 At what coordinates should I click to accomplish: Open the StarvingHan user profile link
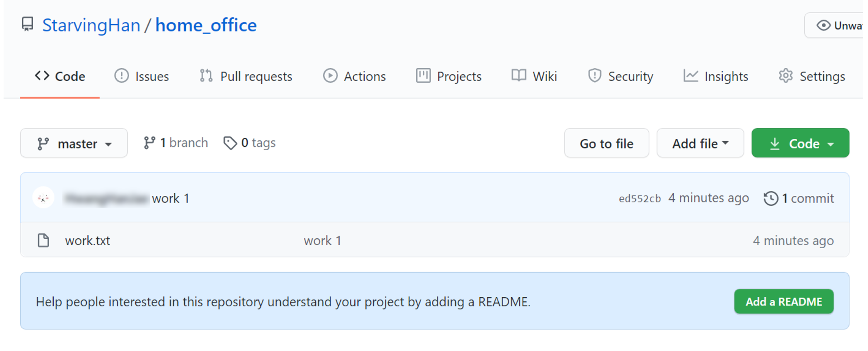click(x=91, y=25)
